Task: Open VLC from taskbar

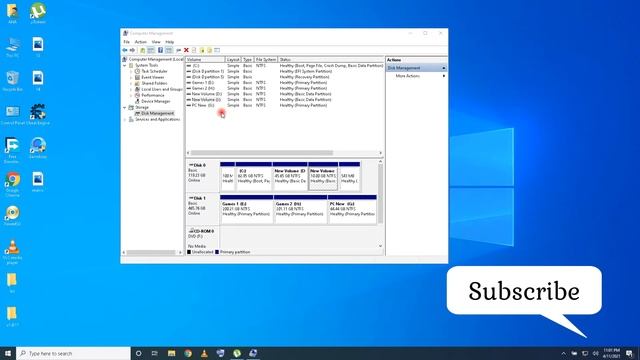Action: (204, 353)
